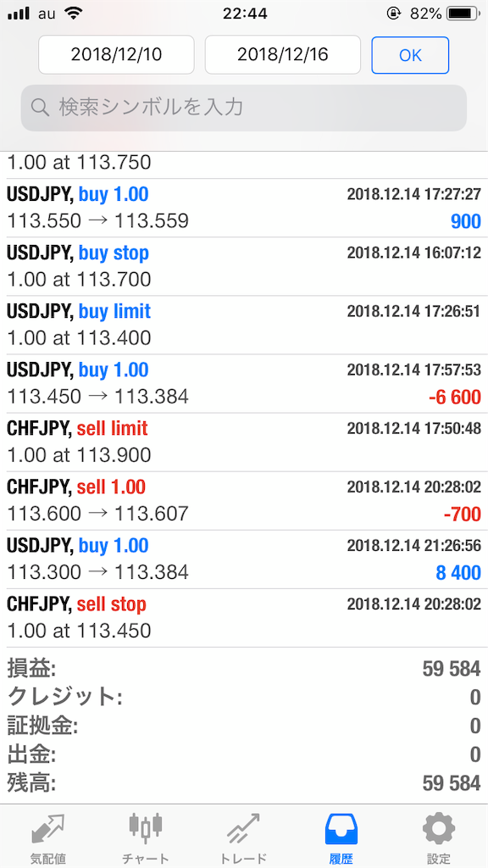Open the USDJPY trade with -6 600 loss
The width and height of the screenshot is (488, 868).
click(x=244, y=384)
